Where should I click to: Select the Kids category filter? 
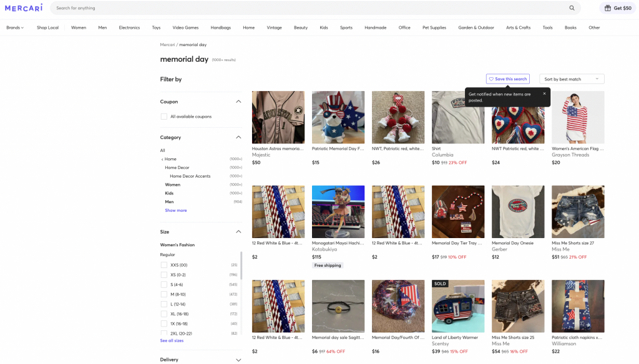click(169, 193)
